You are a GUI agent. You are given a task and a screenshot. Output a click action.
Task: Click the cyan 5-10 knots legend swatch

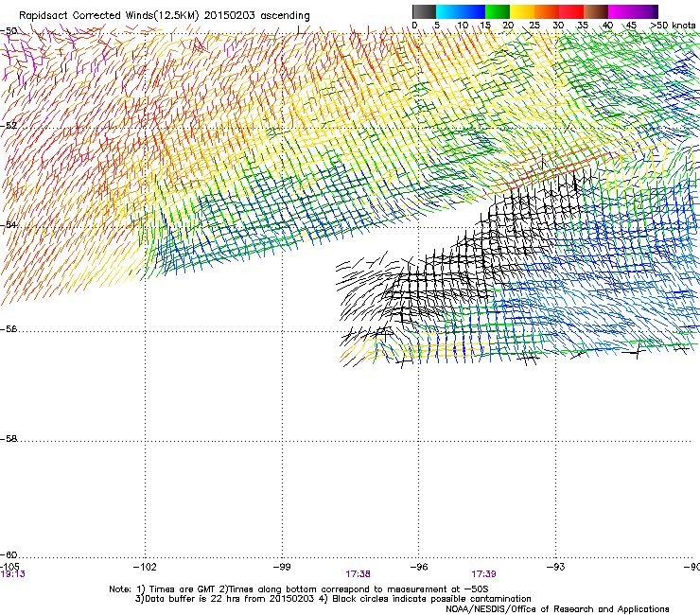(x=448, y=11)
